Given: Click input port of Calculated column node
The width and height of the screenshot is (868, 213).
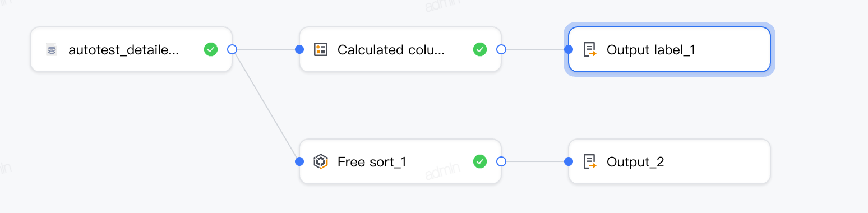Looking at the screenshot, I should [299, 49].
